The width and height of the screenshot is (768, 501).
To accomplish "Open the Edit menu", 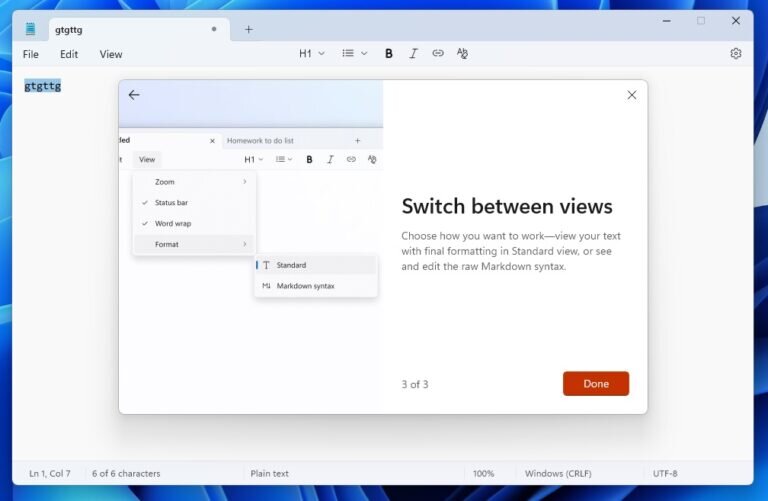I will click(69, 54).
